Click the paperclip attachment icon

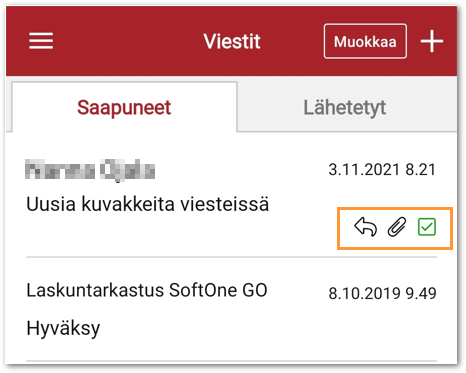pyautogui.click(x=397, y=227)
